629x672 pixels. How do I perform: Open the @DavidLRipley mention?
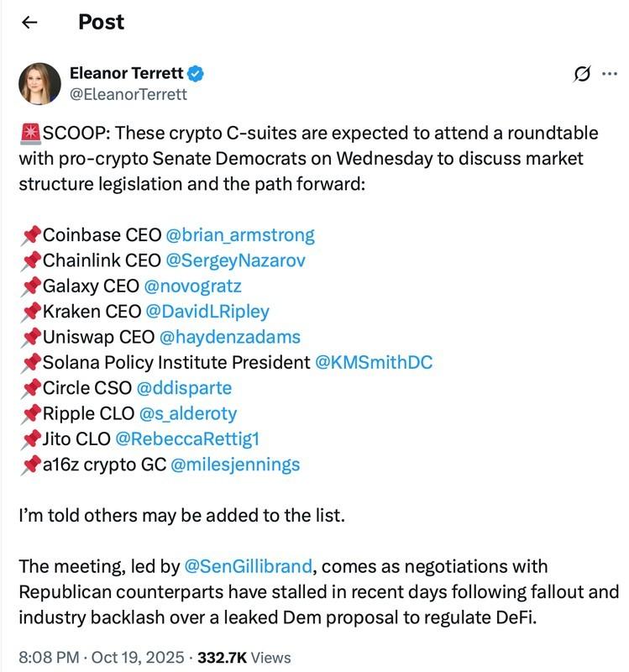[x=207, y=311]
